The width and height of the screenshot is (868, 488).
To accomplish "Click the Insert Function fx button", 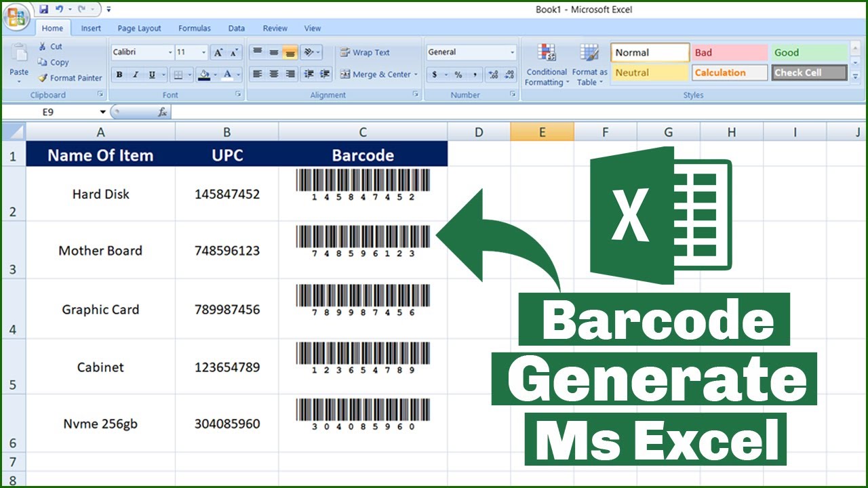I will coord(163,112).
